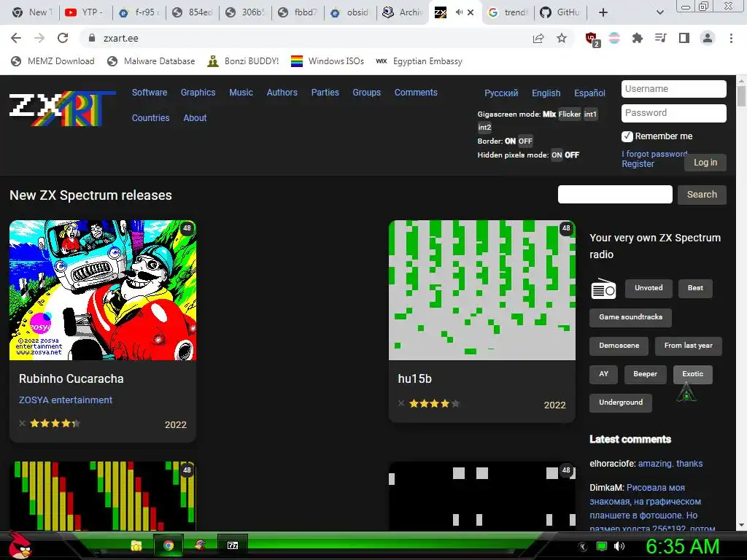
Task: Set Gigascreen mode to Flicker
Action: tap(570, 114)
